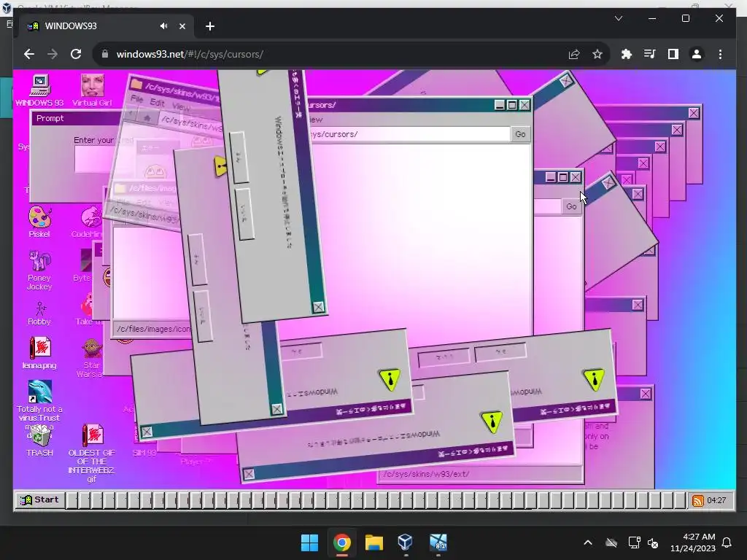Image resolution: width=747 pixels, height=560 pixels.
Task: Reload the Chrome page
Action: [x=76, y=54]
